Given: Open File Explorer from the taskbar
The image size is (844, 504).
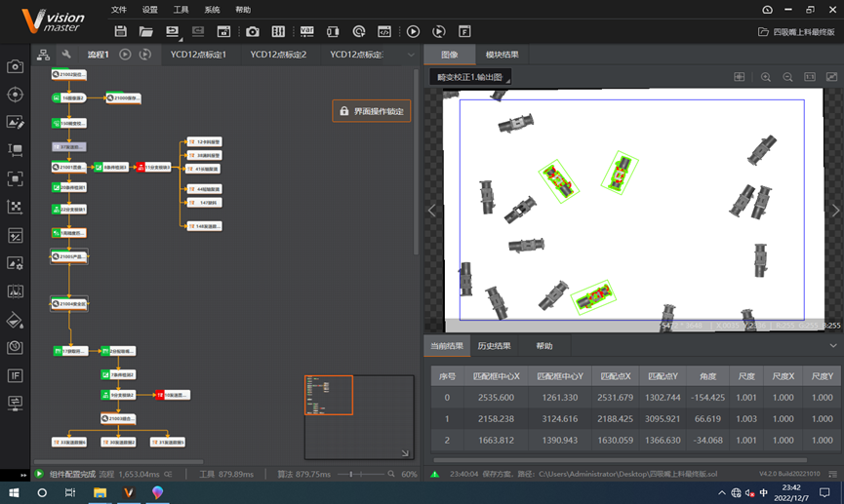Looking at the screenshot, I should [100, 492].
